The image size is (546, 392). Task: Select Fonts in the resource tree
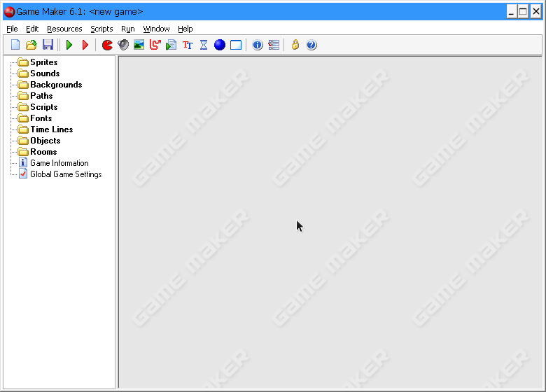pyautogui.click(x=41, y=118)
